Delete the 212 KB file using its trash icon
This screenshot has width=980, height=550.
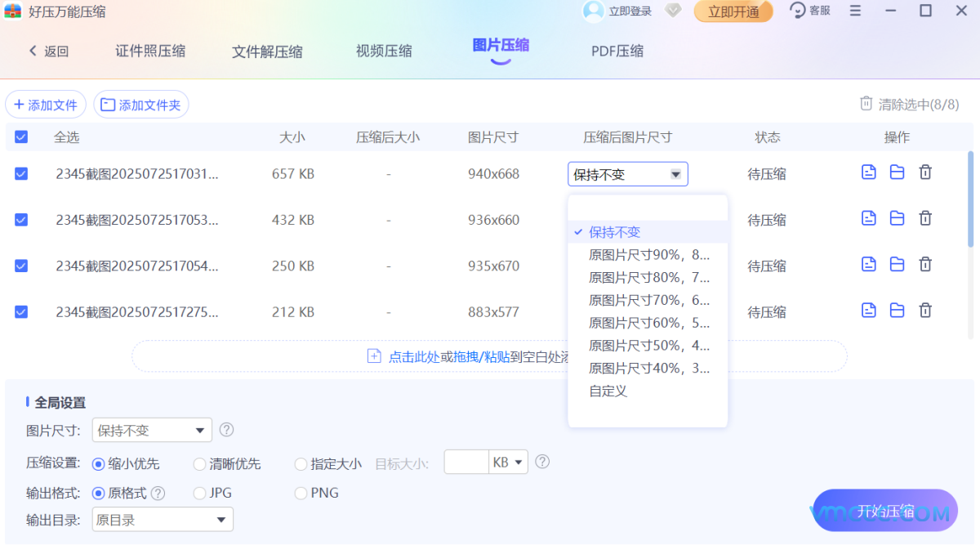[925, 310]
